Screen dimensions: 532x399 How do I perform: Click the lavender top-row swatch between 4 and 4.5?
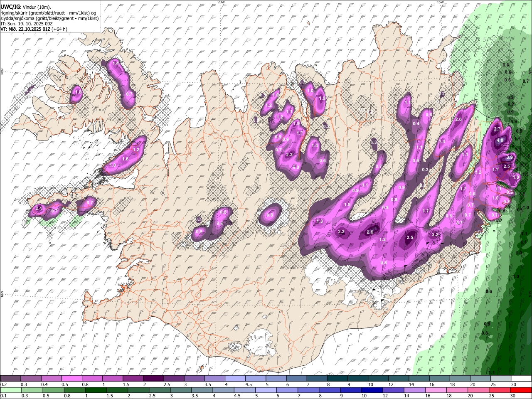click(x=235, y=379)
